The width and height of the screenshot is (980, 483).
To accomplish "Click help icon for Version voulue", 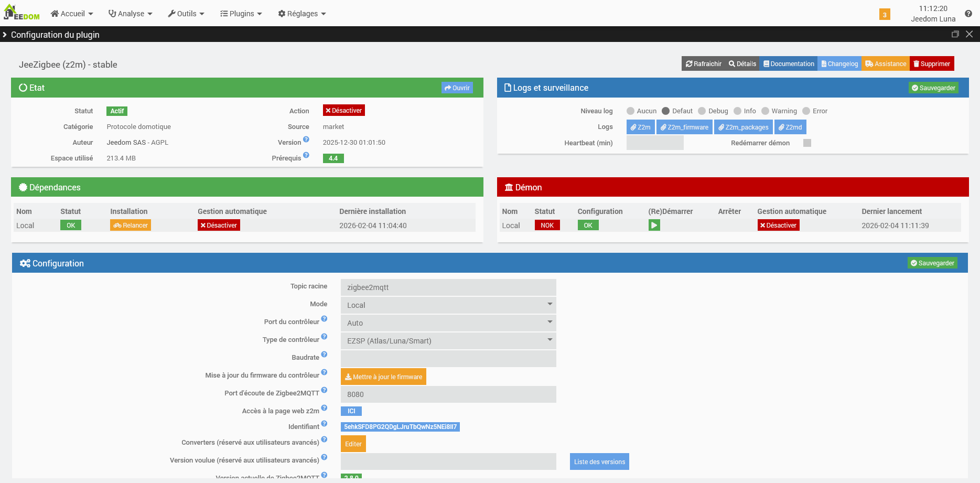I will 324,457.
